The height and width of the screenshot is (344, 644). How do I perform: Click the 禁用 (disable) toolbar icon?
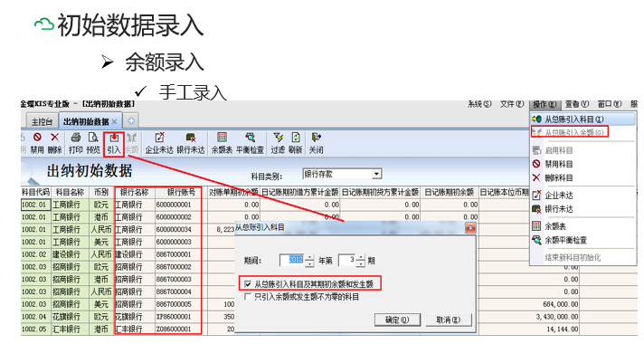(x=37, y=143)
